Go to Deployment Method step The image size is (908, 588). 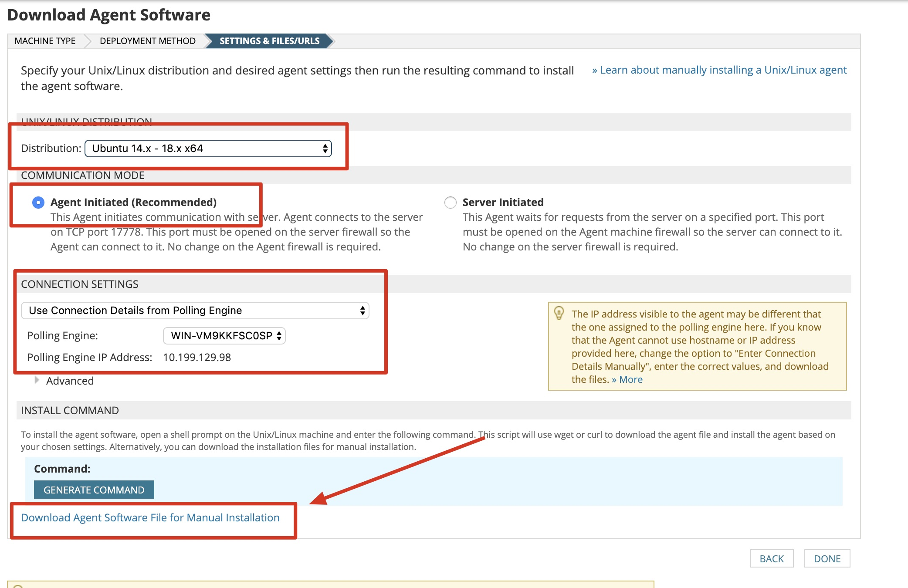(147, 41)
